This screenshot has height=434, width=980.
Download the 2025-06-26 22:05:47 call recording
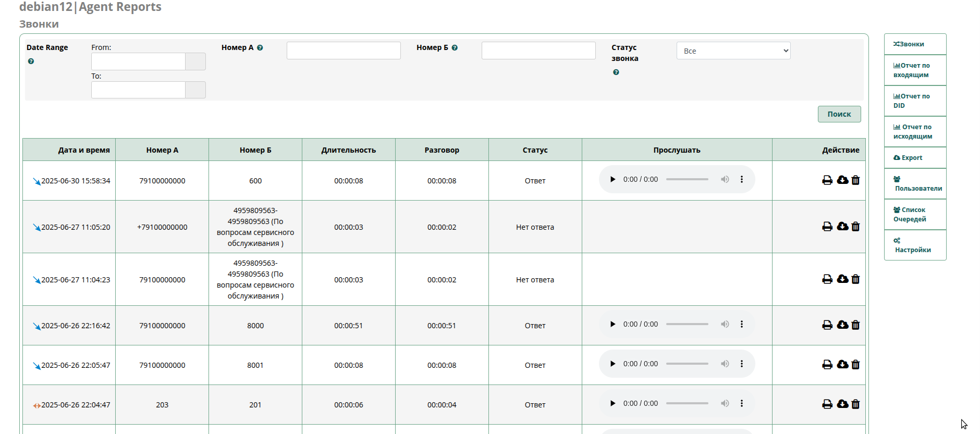click(842, 364)
